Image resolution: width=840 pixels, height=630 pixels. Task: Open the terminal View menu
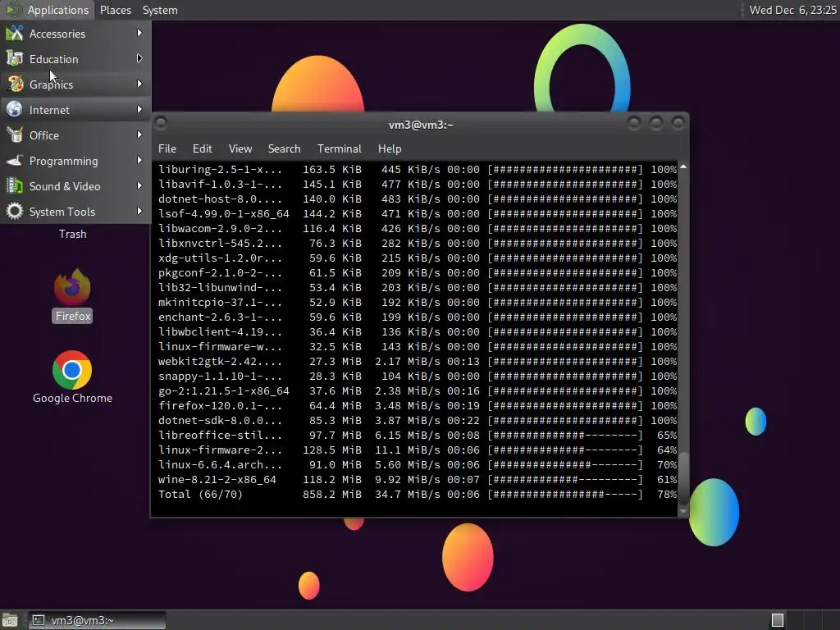[240, 148]
